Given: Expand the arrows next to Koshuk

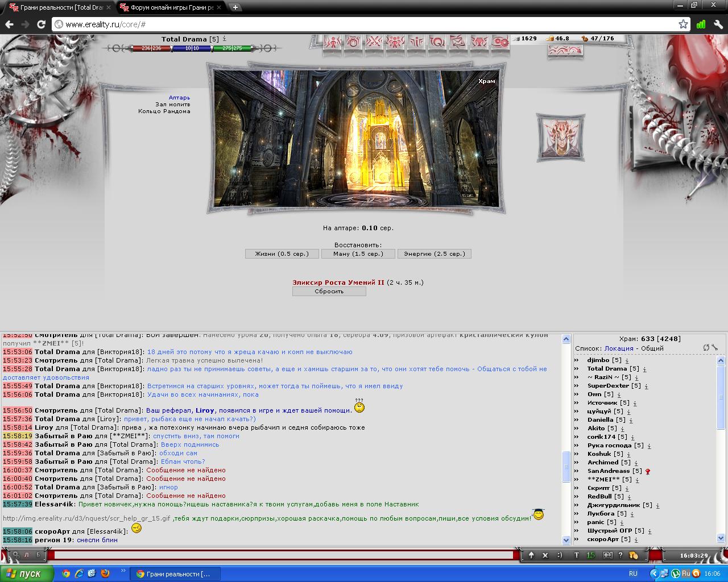Looking at the screenshot, I should pyautogui.click(x=577, y=454).
